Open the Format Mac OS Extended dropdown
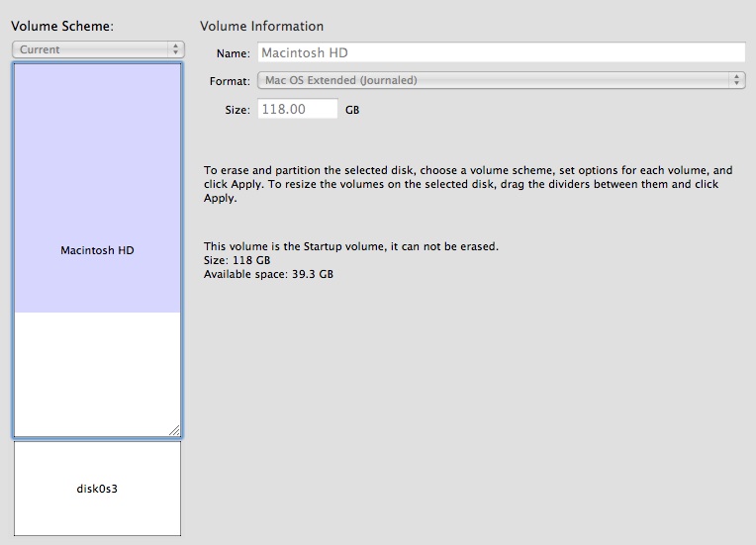Viewport: 756px width, 545px height. tap(502, 80)
